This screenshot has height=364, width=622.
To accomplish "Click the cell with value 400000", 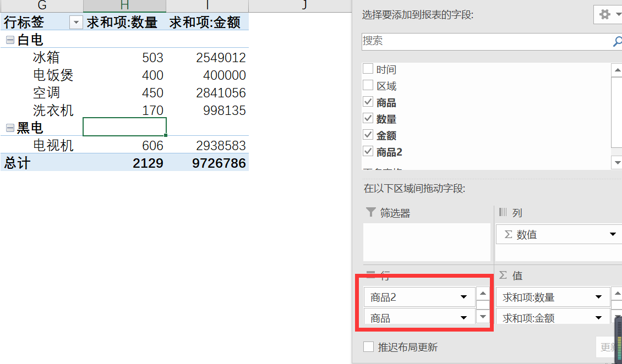I will point(208,75).
